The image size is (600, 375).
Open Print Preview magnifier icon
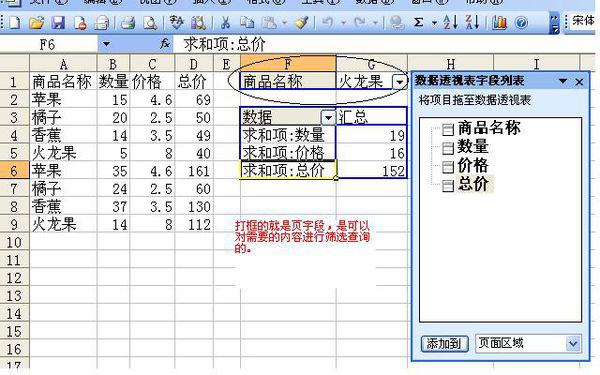click(x=150, y=23)
